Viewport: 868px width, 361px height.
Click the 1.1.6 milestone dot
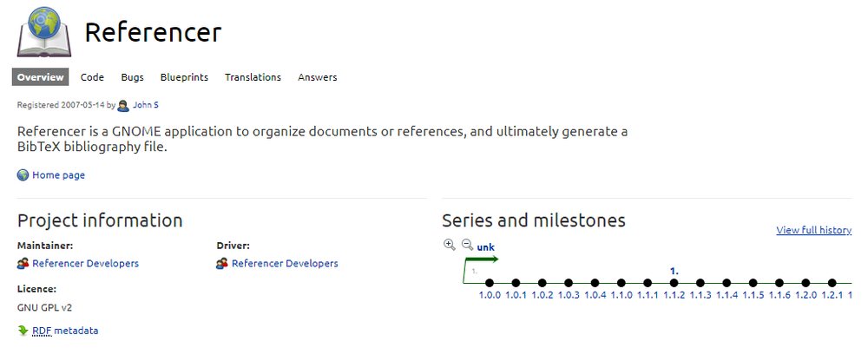(x=779, y=283)
